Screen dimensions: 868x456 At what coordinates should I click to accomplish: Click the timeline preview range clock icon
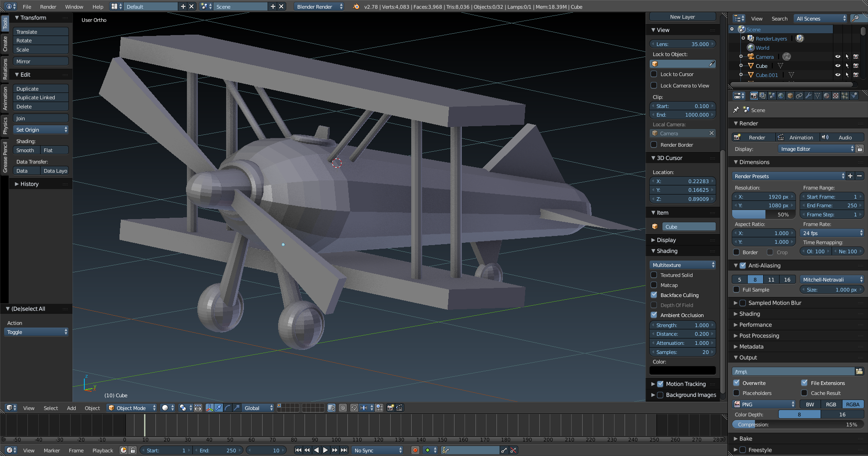tap(124, 450)
